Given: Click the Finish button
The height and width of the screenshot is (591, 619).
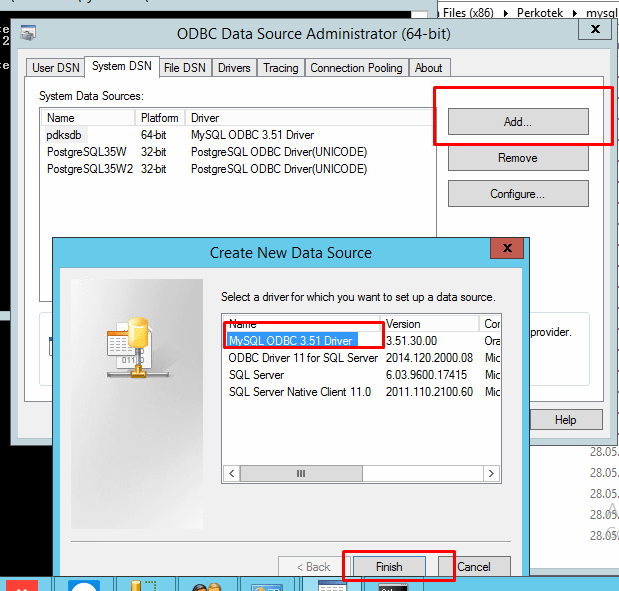Looking at the screenshot, I should pos(389,567).
